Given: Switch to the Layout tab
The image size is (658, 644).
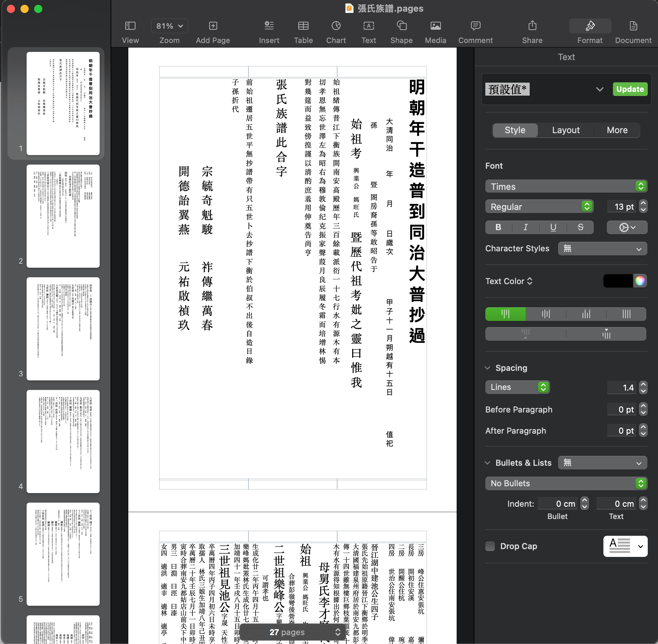Looking at the screenshot, I should point(566,130).
